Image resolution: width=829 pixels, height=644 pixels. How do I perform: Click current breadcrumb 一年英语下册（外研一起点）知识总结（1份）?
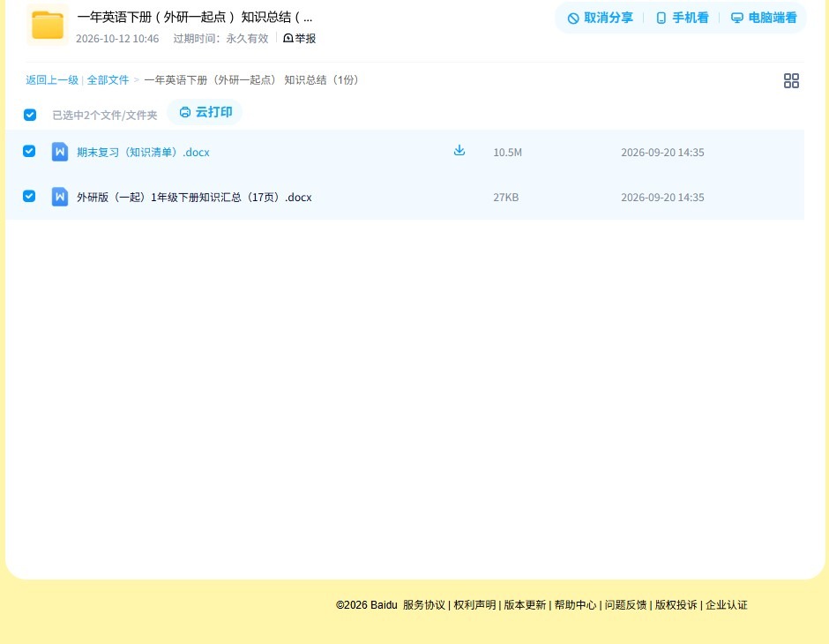pos(251,80)
